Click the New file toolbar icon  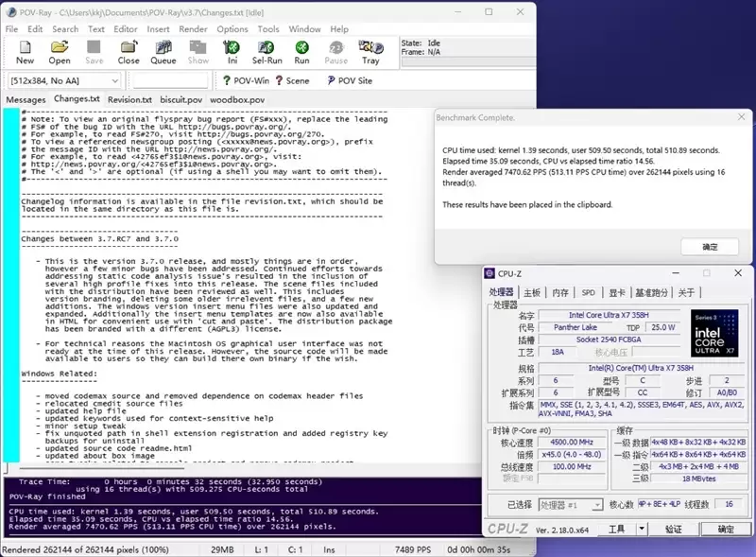pyautogui.click(x=25, y=51)
